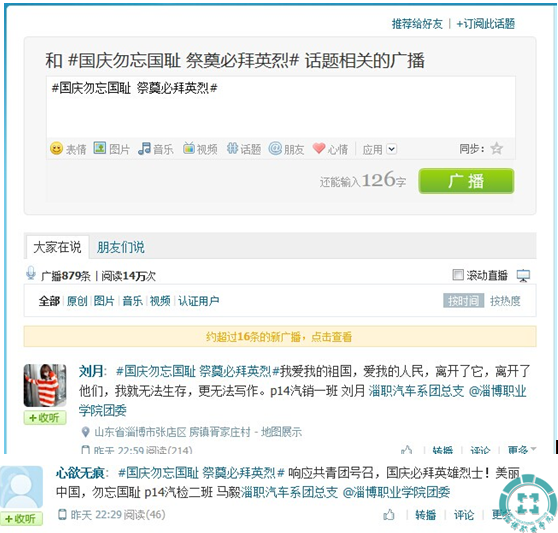Click the green 广播 publish button
Image resolution: width=558 pixels, height=533 pixels.
pos(466,181)
